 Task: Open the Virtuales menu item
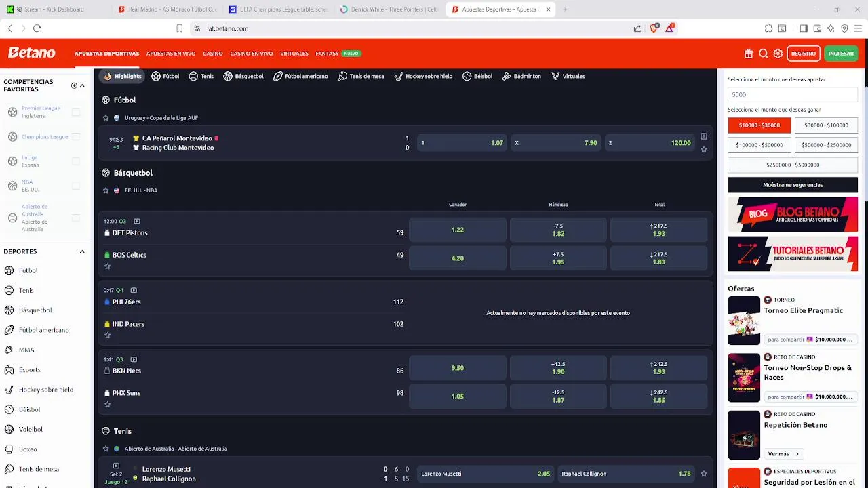pyautogui.click(x=294, y=54)
